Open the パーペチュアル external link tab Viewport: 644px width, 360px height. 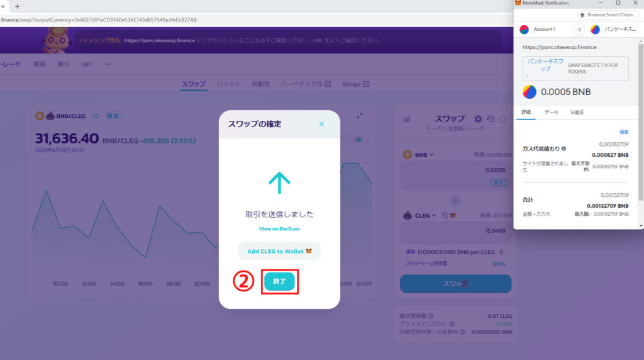click(306, 84)
